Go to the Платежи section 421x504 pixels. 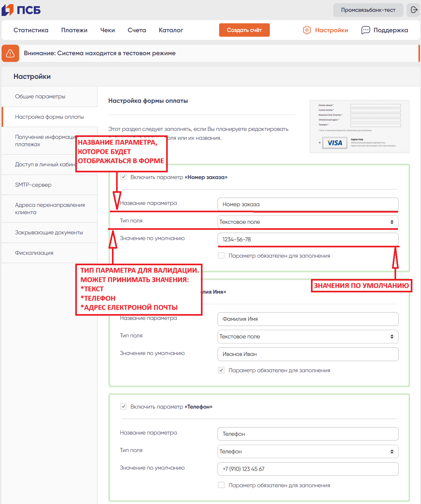(74, 30)
